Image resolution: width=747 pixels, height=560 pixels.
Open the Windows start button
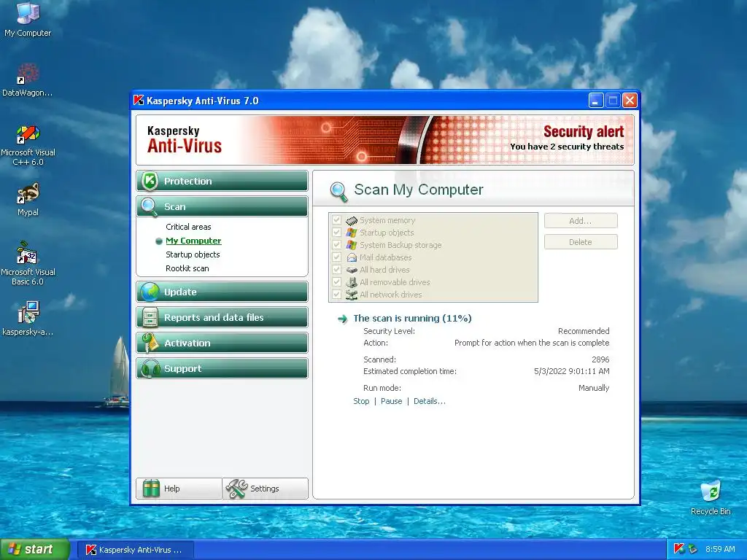click(35, 549)
